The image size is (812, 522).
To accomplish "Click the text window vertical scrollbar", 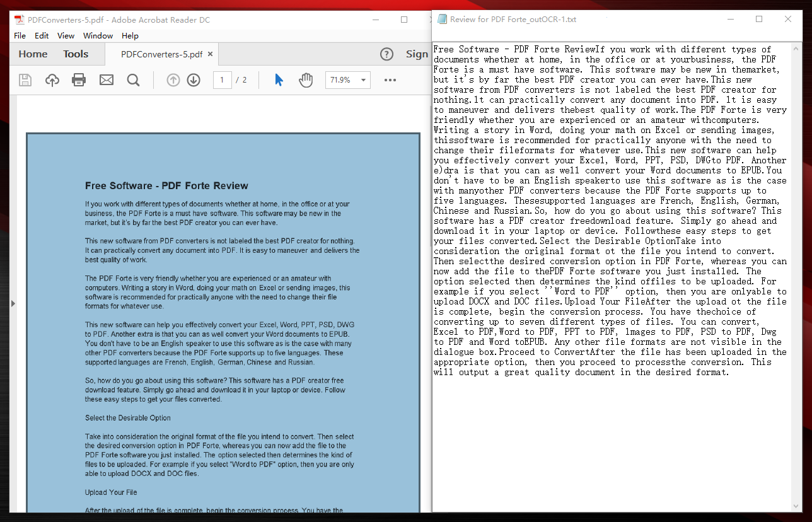I will point(797,277).
